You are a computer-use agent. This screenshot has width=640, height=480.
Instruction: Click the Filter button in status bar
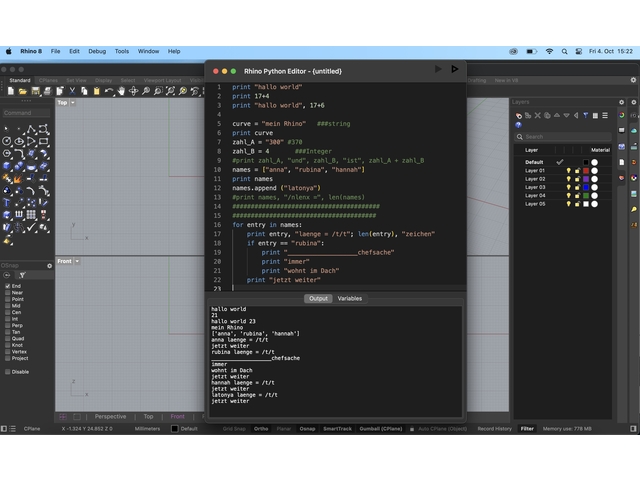pyautogui.click(x=527, y=429)
